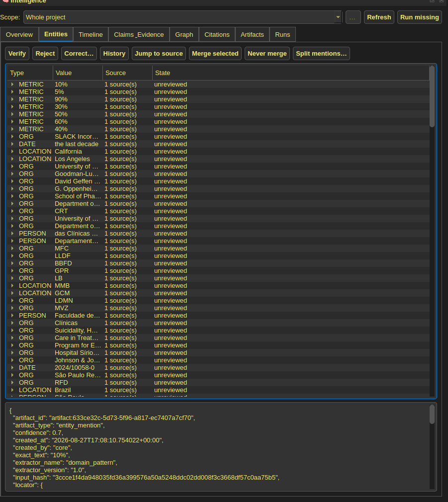Open the Claims_Evidence tab
Image resolution: width=448 pixels, height=502 pixels.
139,35
